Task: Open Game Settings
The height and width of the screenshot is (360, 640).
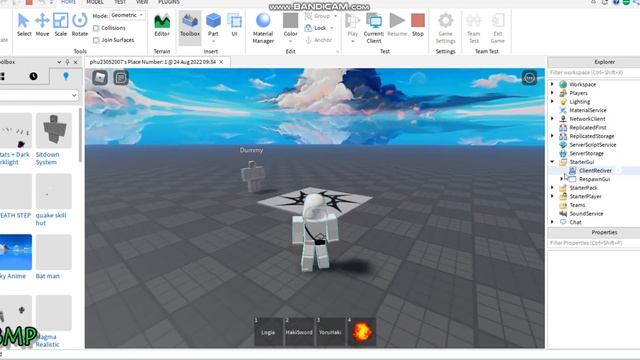Action: tap(445, 28)
